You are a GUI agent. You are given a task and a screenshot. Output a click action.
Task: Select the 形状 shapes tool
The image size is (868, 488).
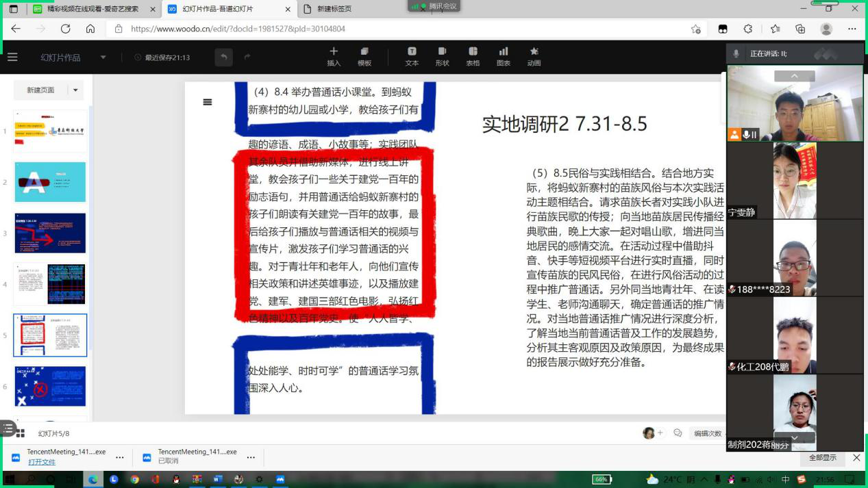tap(442, 52)
